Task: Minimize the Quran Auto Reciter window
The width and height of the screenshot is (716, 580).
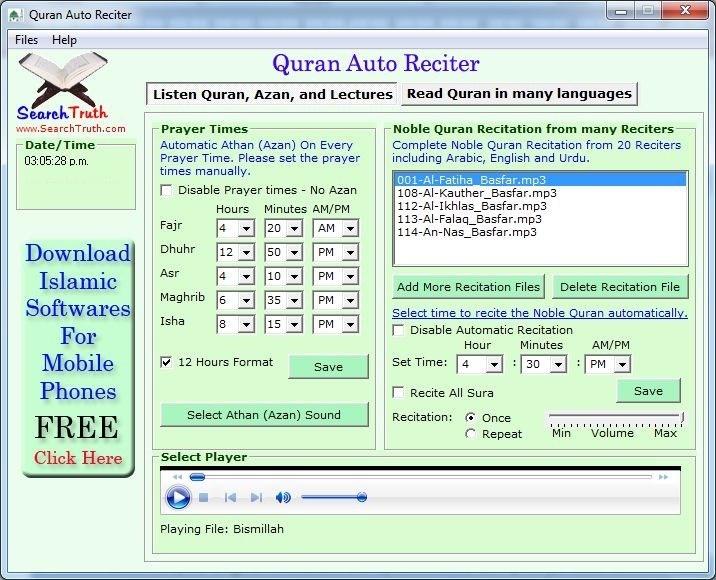Action: pyautogui.click(x=621, y=11)
